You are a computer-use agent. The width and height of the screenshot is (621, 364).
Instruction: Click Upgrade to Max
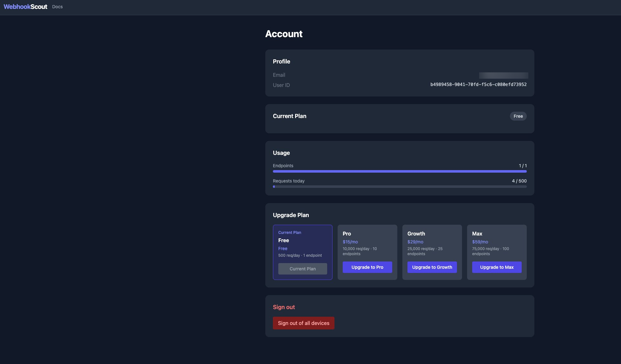[x=497, y=267]
